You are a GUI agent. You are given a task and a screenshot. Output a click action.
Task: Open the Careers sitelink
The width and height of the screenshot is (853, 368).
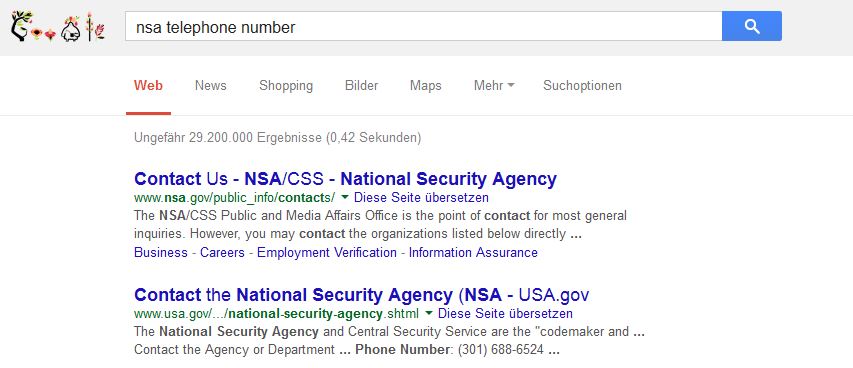221,253
